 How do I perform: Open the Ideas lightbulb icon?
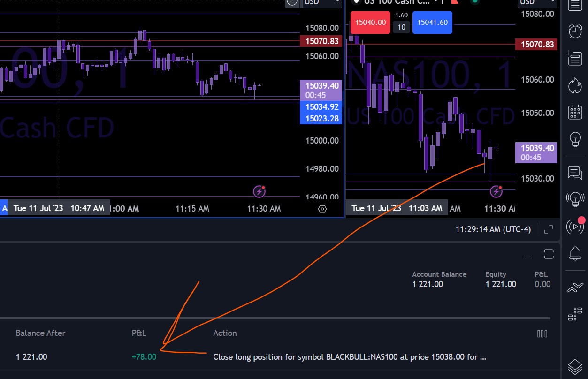click(575, 139)
